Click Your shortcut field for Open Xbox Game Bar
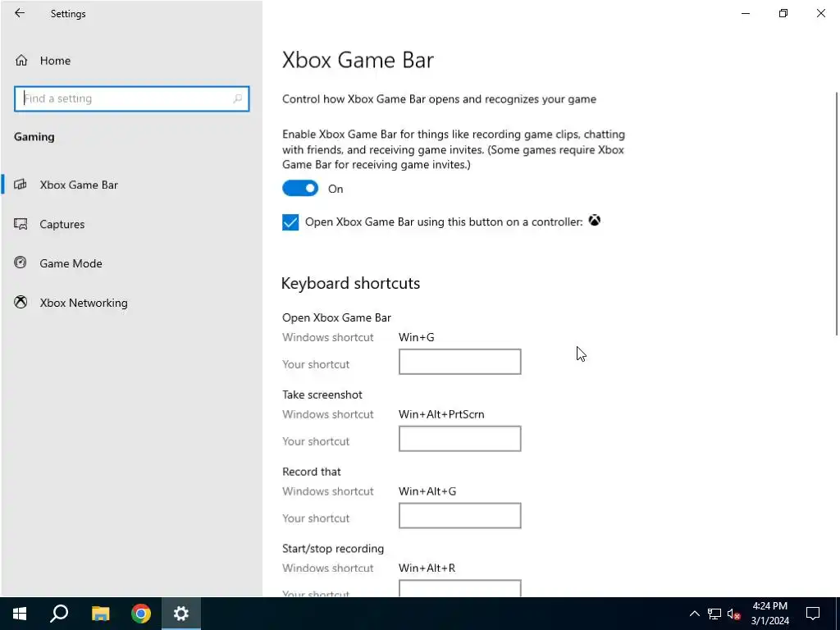Screen dimensions: 840x630 tap(459, 362)
